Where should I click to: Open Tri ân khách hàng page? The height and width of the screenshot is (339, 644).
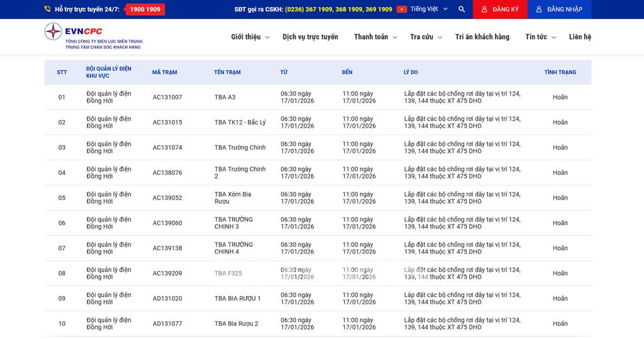tap(482, 37)
